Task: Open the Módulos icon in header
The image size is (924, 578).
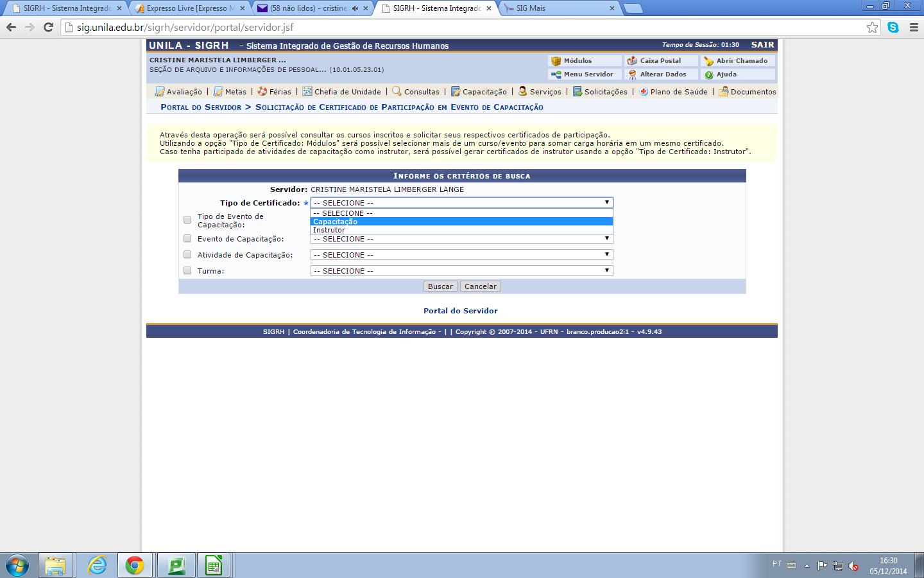Action: pos(556,61)
